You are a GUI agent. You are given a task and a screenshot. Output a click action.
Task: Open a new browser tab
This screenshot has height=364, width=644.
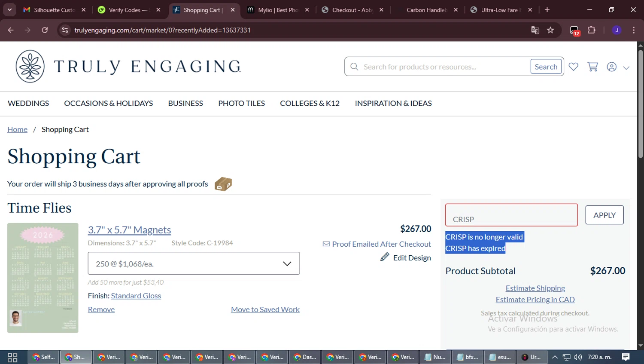click(547, 10)
